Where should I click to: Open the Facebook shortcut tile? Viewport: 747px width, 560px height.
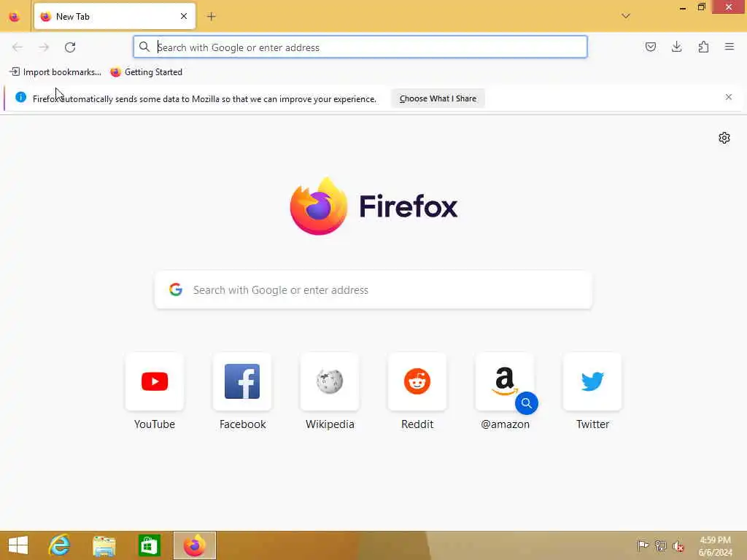pos(242,381)
